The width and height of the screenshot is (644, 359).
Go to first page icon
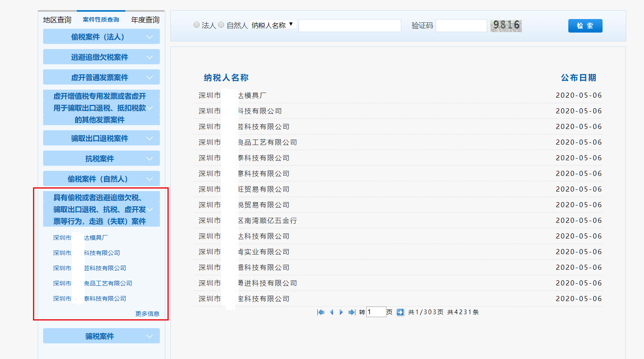[x=321, y=312]
